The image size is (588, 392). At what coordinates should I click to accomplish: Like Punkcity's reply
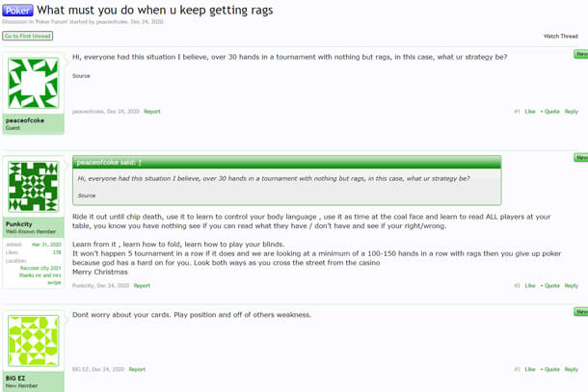pos(530,285)
